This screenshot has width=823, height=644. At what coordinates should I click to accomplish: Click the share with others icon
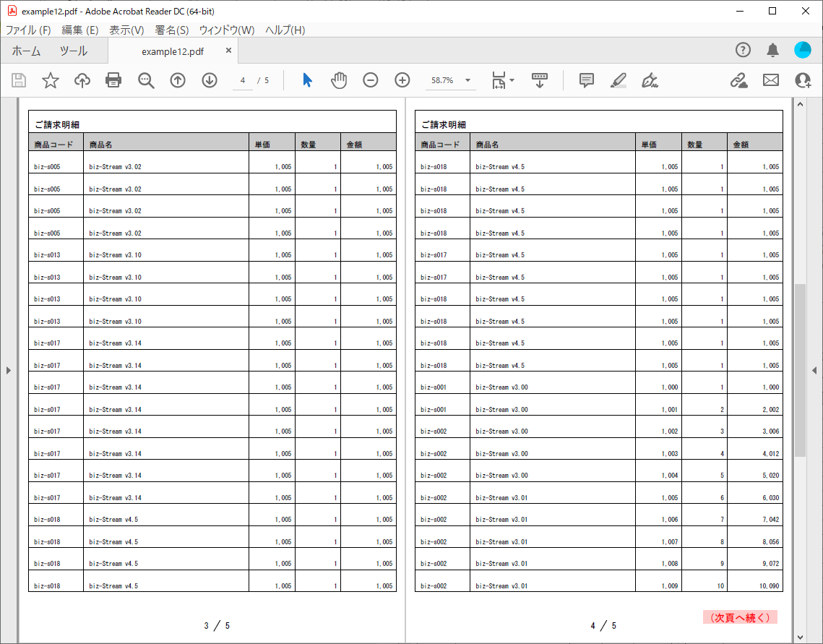803,80
